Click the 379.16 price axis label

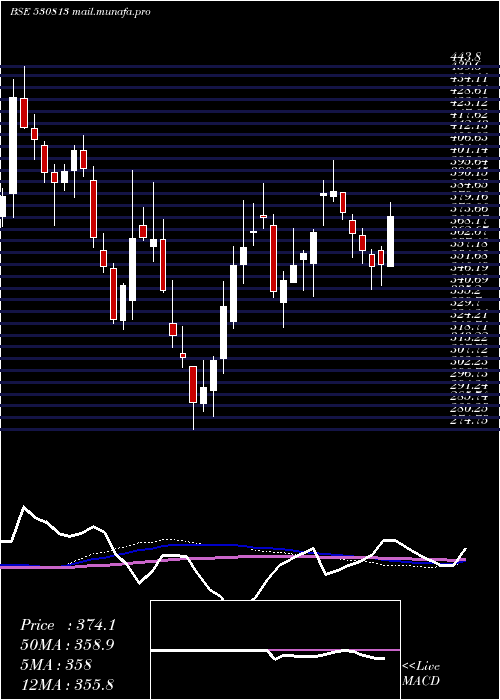(x=469, y=196)
